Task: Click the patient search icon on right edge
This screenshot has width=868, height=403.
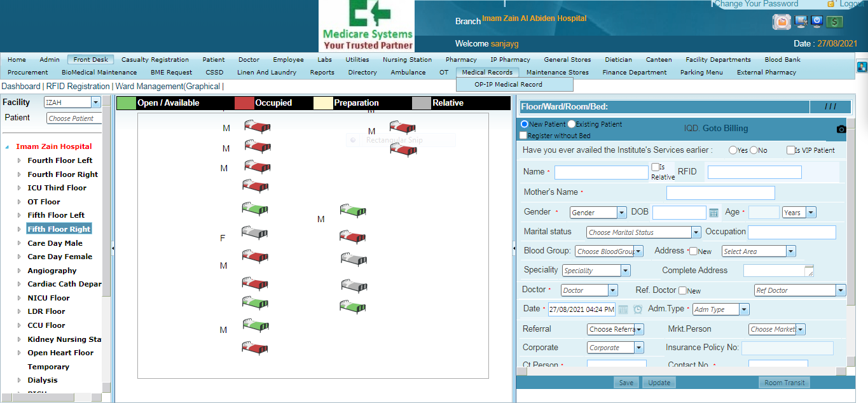Action: pyautogui.click(x=862, y=66)
